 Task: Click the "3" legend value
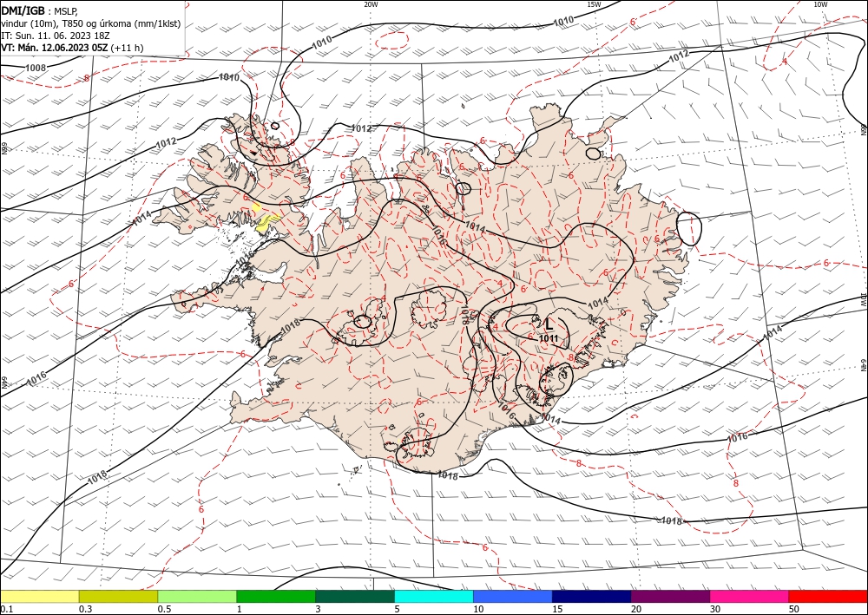(x=319, y=609)
